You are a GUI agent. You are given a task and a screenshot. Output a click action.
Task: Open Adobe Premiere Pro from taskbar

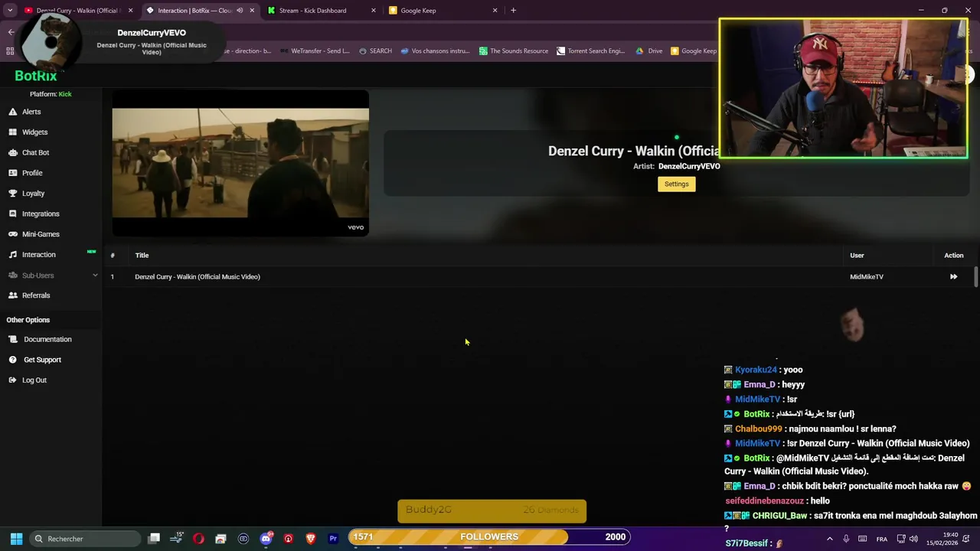click(333, 539)
